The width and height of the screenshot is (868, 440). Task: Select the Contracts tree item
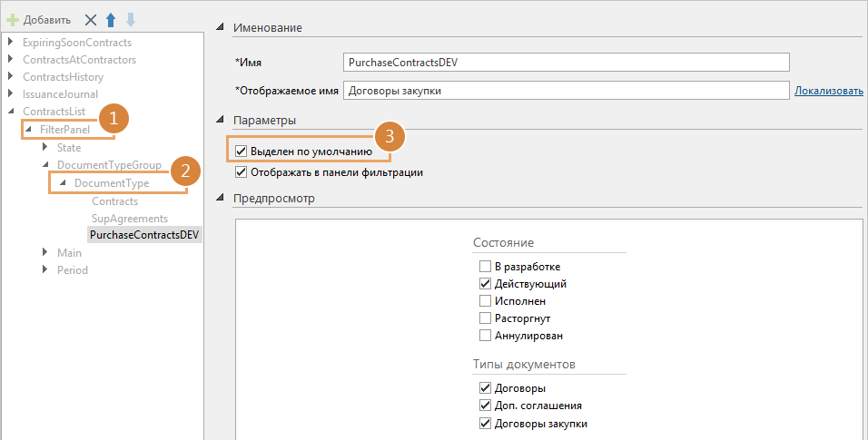click(x=114, y=201)
